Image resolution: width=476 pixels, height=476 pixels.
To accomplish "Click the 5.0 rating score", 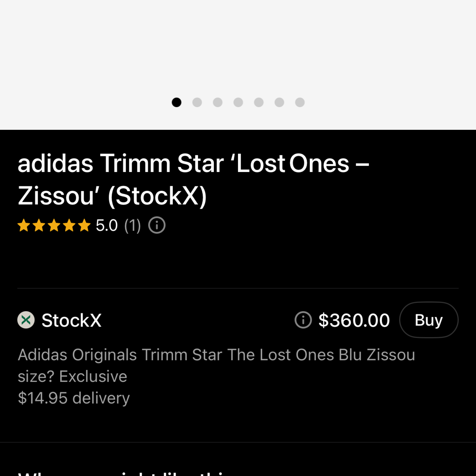I will 107,225.
